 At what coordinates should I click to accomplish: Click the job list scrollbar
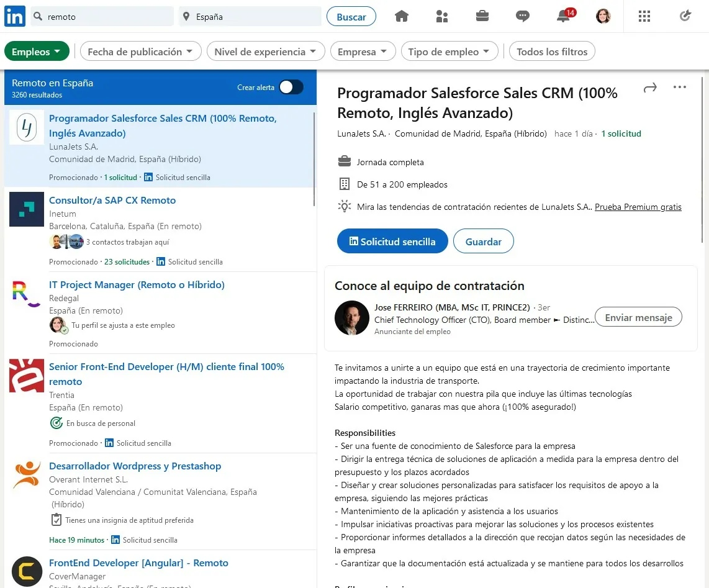314,159
